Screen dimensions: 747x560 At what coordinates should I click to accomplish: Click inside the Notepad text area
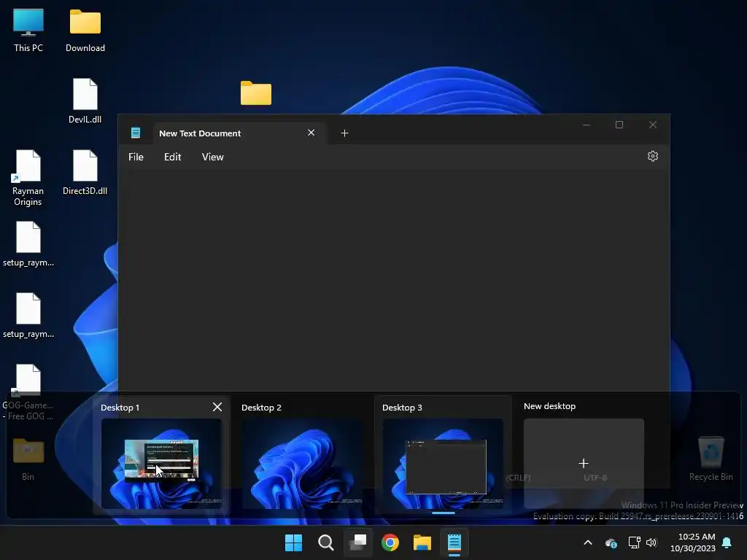(x=393, y=279)
